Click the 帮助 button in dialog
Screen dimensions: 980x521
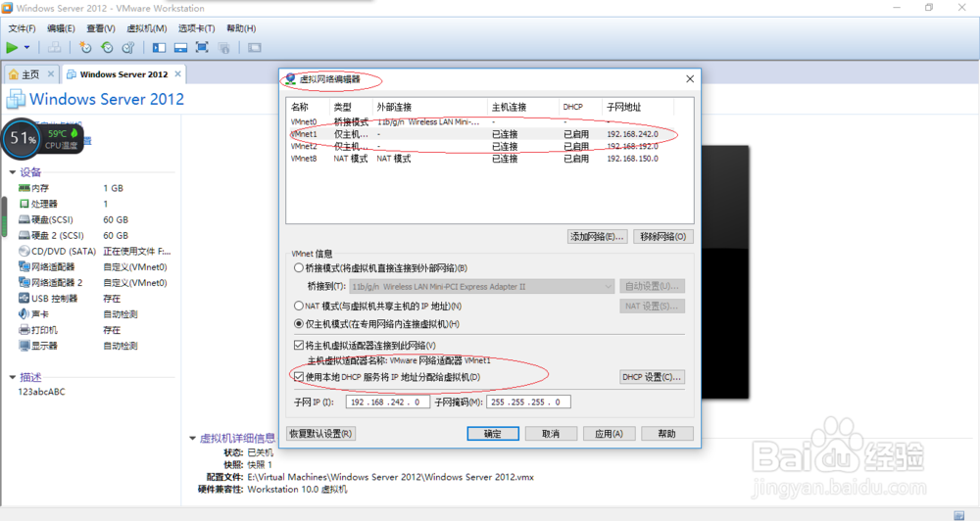tap(666, 434)
